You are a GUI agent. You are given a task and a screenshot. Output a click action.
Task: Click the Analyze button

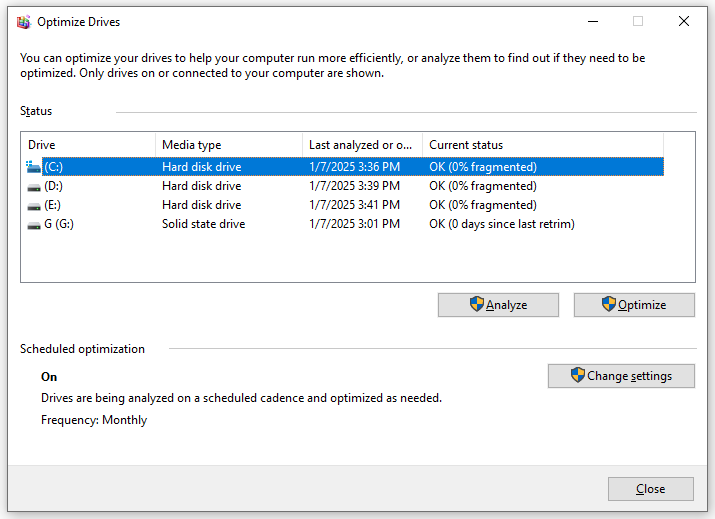[498, 305]
